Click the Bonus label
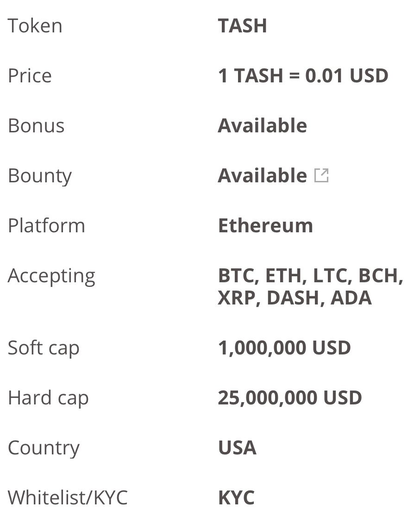420x509 pixels. pyautogui.click(x=36, y=125)
